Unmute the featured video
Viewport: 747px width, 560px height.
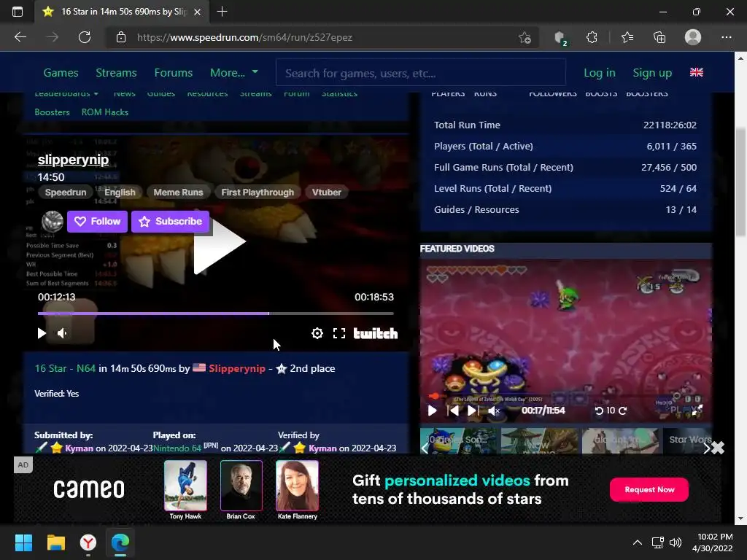coord(494,411)
